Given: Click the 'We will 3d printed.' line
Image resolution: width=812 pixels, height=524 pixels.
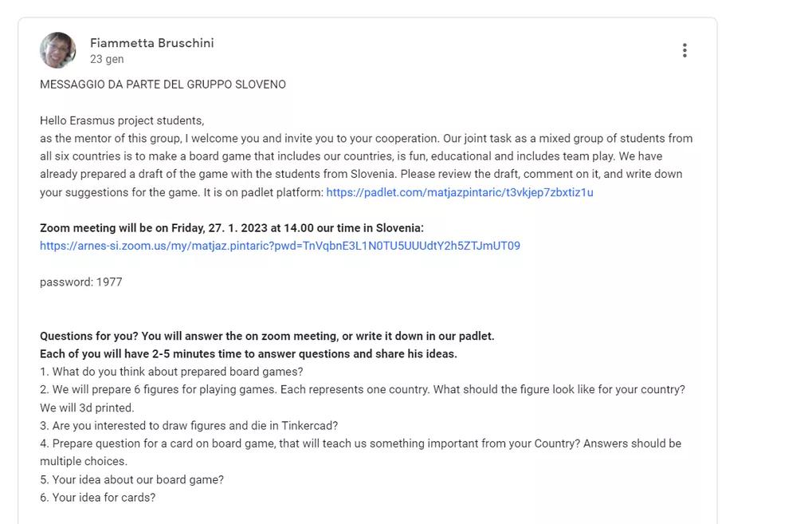Looking at the screenshot, I should click(x=87, y=408).
